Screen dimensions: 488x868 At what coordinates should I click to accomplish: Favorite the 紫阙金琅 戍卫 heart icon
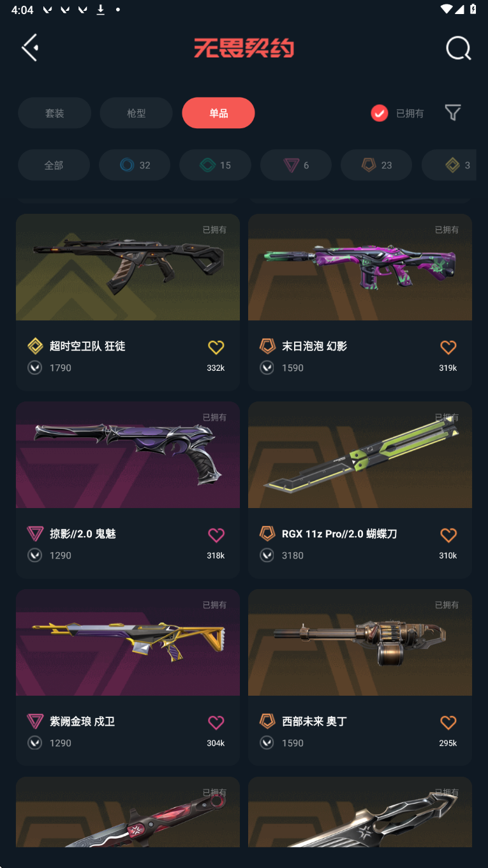tap(216, 722)
